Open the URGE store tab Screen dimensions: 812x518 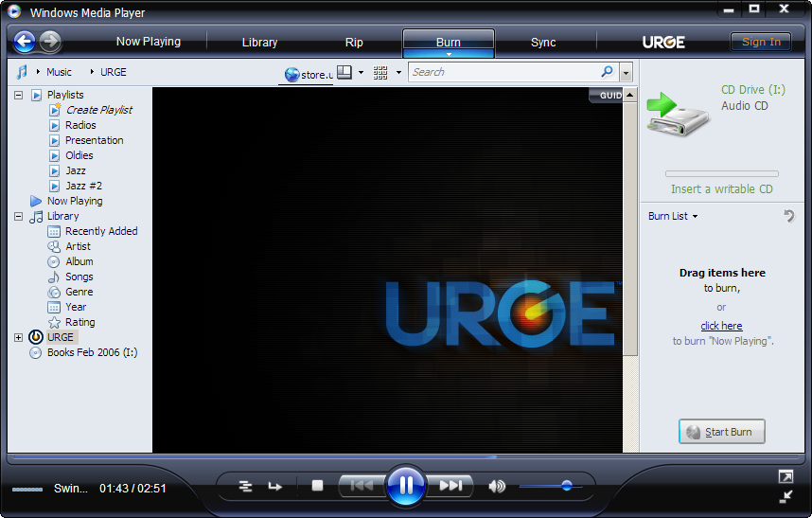click(x=663, y=42)
